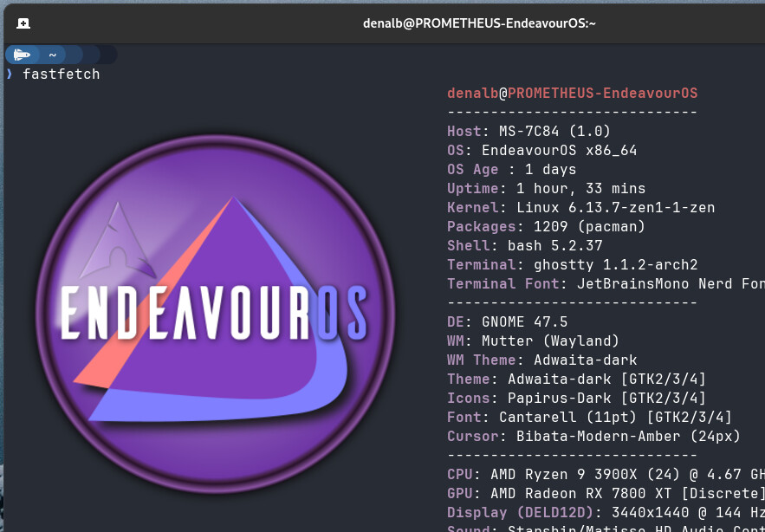Click the spaceship icon in the prompt
Image resolution: width=765 pixels, height=532 pixels.
coord(22,55)
